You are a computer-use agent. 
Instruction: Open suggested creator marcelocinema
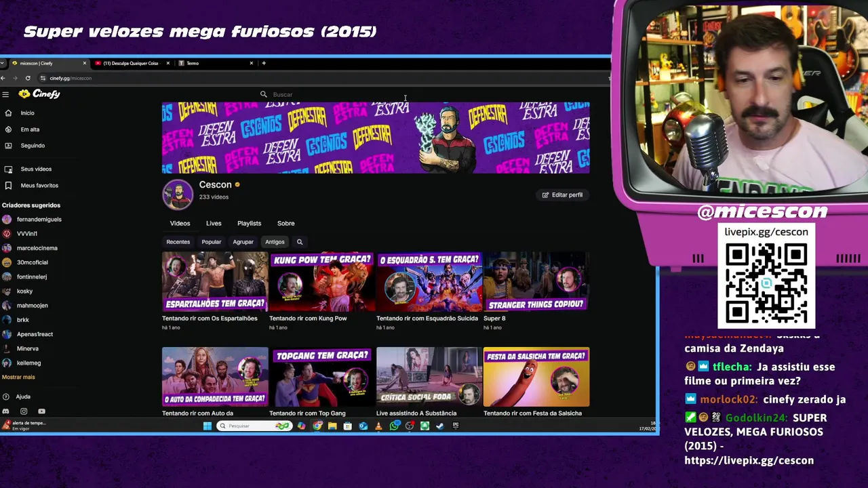point(30,248)
